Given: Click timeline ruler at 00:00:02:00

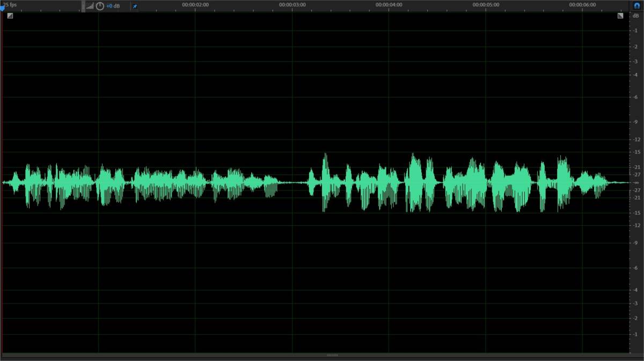Looking at the screenshot, I should point(195,5).
